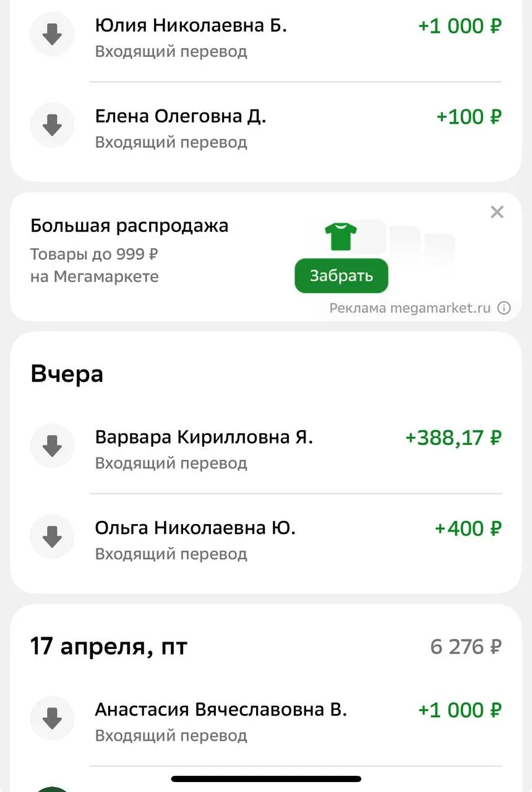Screen dimensions: 532x792
Task: Tap the +100 ₽ incoming amount
Action: pos(468,117)
